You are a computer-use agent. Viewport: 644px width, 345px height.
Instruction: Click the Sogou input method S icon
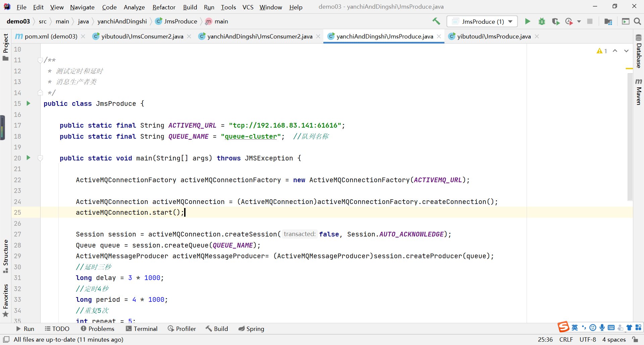click(x=563, y=327)
